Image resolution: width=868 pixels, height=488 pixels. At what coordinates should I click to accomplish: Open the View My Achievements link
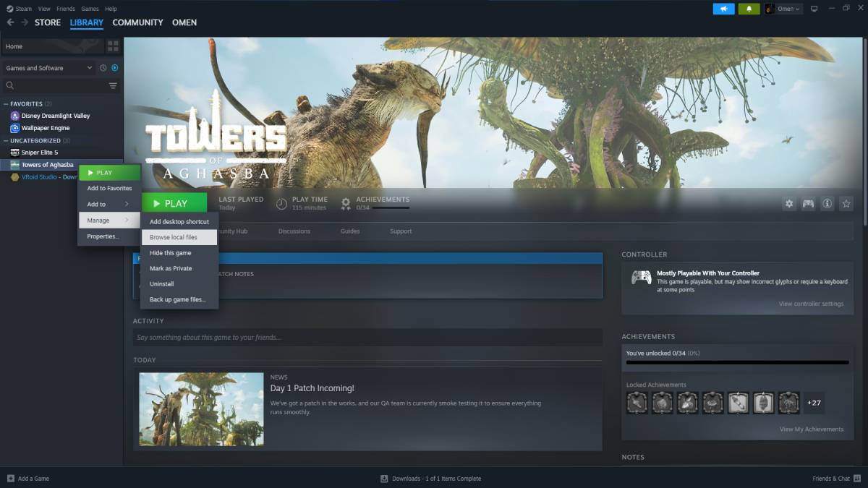tap(811, 429)
